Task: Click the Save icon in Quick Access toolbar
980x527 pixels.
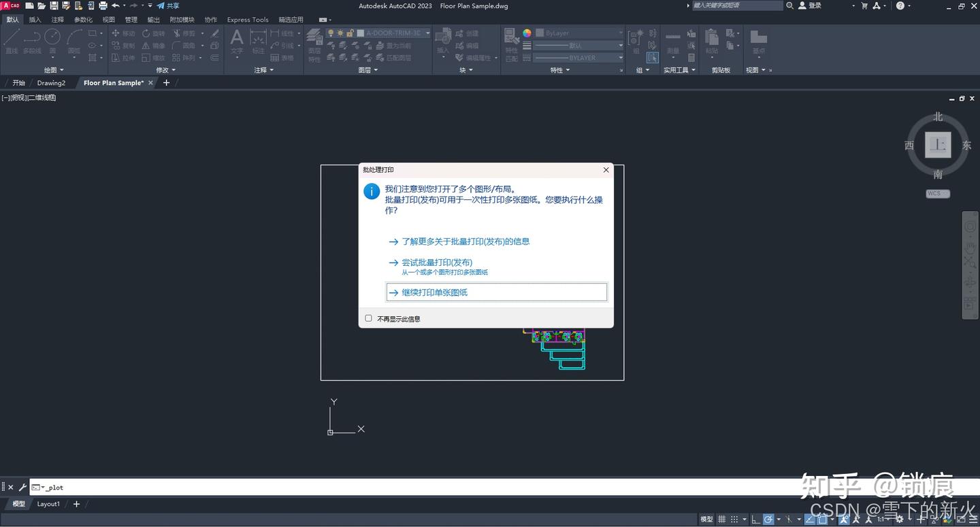Action: [x=53, y=5]
